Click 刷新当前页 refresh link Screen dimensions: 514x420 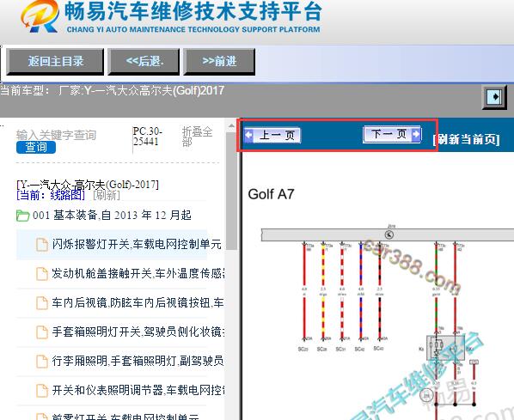click(466, 139)
